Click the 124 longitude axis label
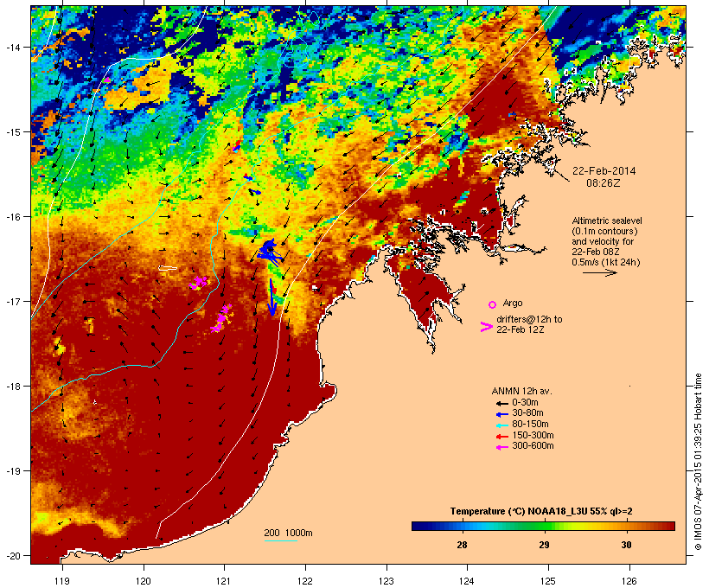The height and width of the screenshot is (588, 709). [x=467, y=581]
